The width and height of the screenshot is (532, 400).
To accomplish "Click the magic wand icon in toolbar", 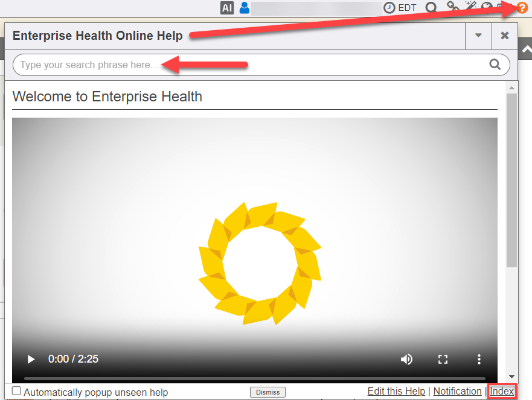I will pyautogui.click(x=471, y=7).
